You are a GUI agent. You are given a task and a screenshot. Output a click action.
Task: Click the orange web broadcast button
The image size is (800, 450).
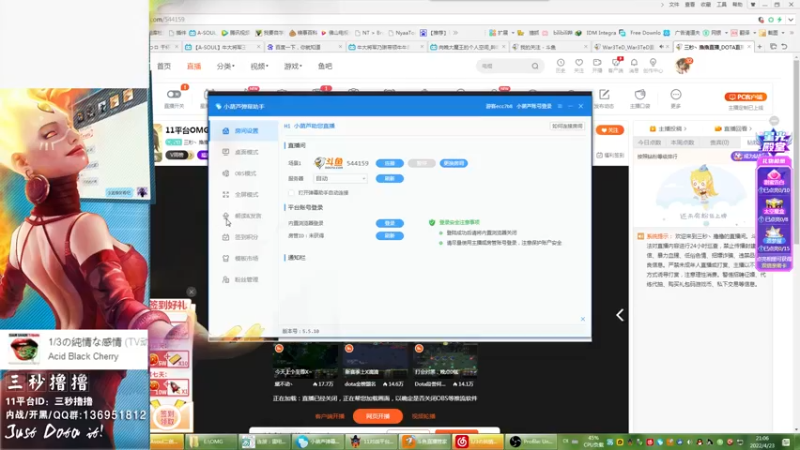point(378,416)
